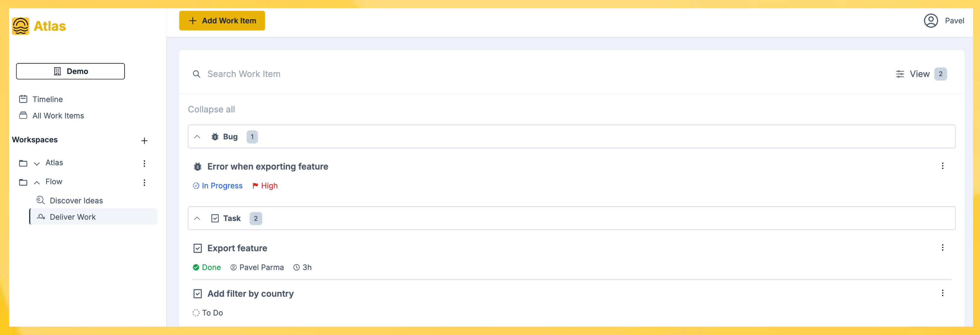Screen dimensions: 980x335
Task: Click the Add Work Item button
Action: coord(222,21)
